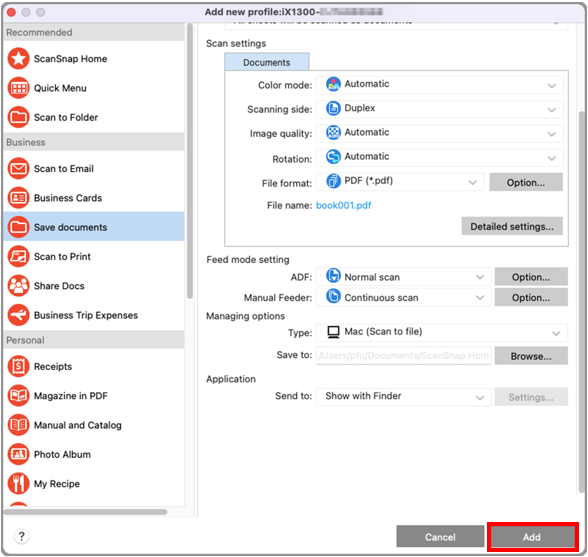Click the Manual and Catalog book icon

pos(18,425)
